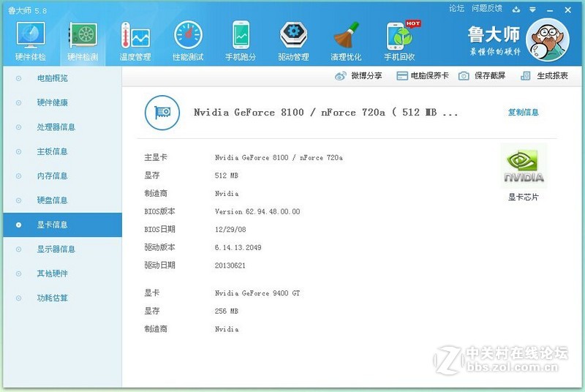
Task: Select 硬盘信息 in the sidebar
Action: coord(63,200)
